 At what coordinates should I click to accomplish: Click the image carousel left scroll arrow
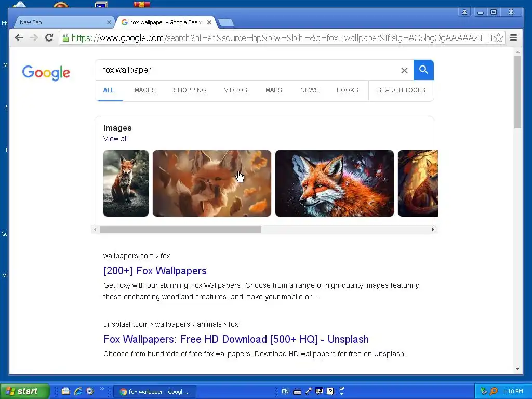tap(95, 229)
